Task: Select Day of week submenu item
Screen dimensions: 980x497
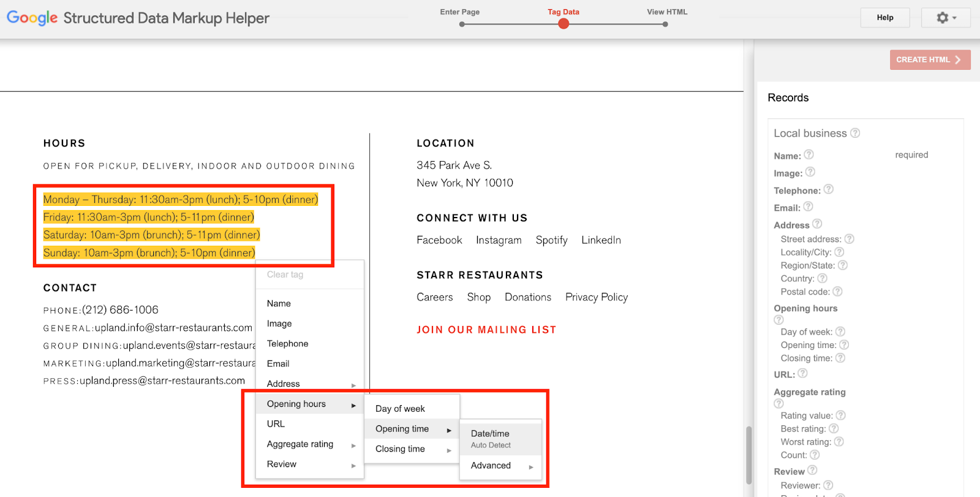Action: point(412,409)
